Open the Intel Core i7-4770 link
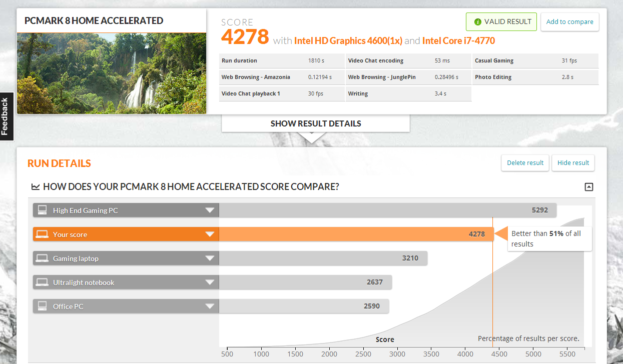 (x=458, y=40)
